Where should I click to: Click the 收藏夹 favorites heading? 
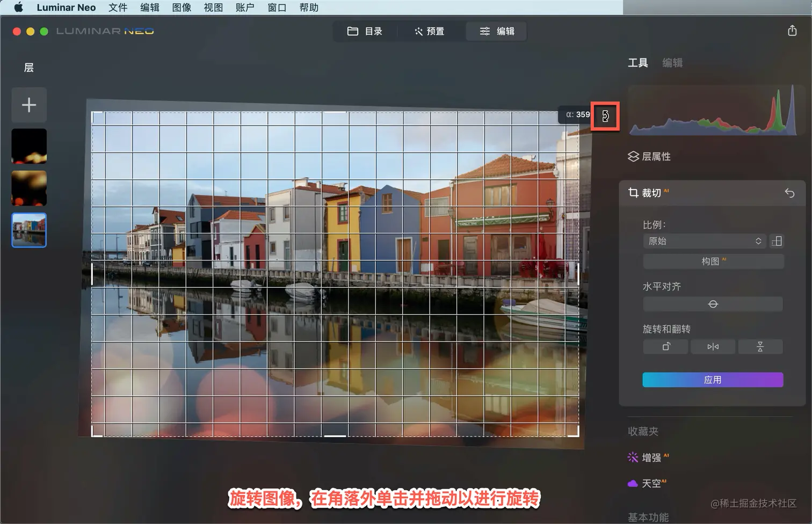pyautogui.click(x=643, y=431)
